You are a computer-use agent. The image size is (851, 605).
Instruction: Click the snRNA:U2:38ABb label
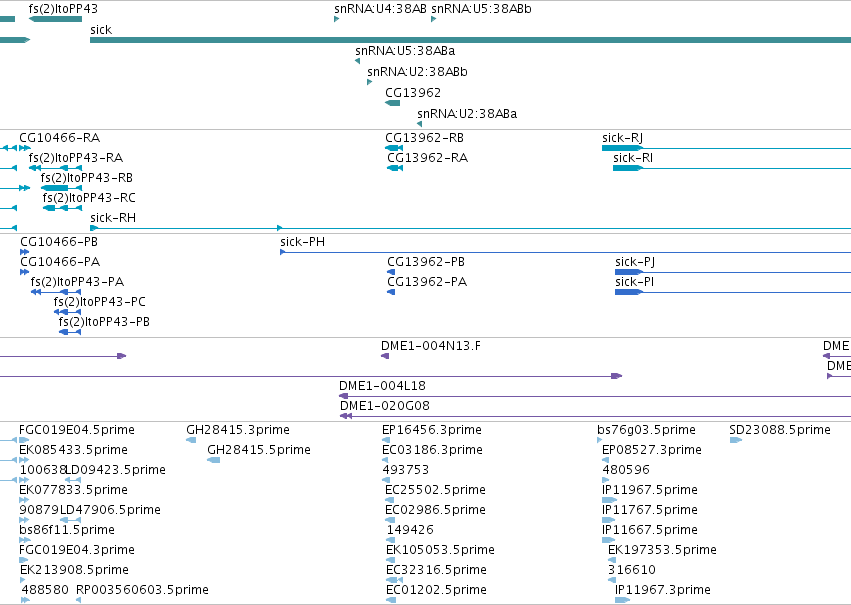(417, 72)
